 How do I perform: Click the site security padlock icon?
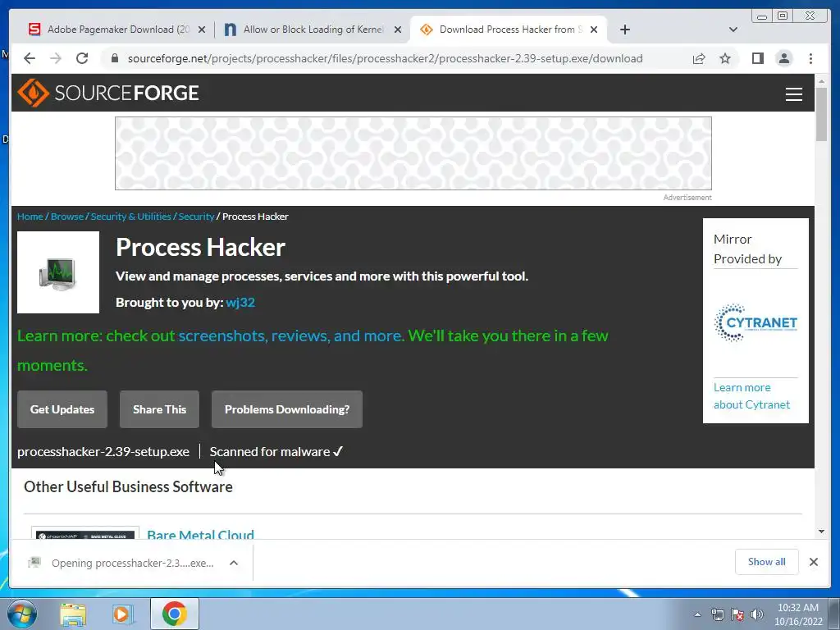click(x=114, y=58)
